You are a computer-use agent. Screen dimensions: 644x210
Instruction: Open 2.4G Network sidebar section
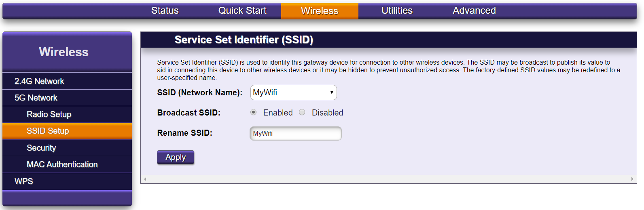(x=39, y=81)
